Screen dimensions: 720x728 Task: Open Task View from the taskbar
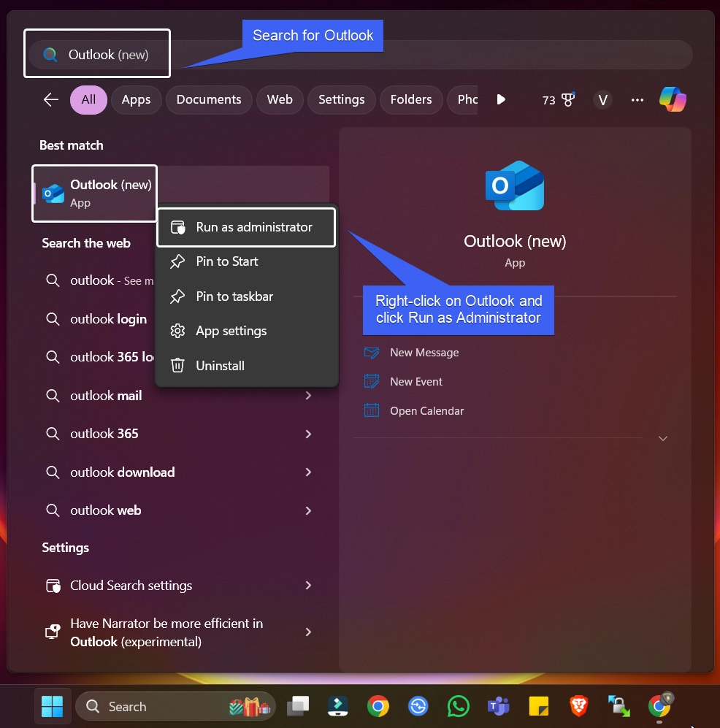pyautogui.click(x=298, y=706)
